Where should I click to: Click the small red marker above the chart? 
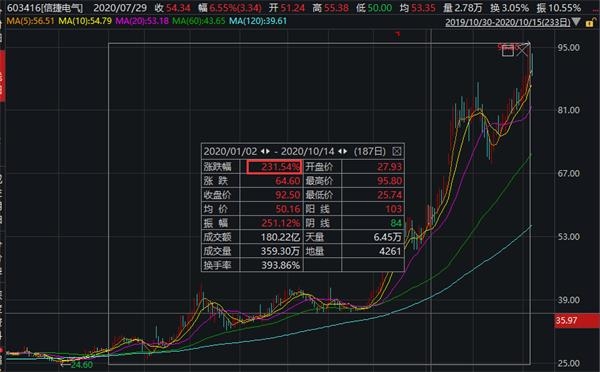[398, 34]
